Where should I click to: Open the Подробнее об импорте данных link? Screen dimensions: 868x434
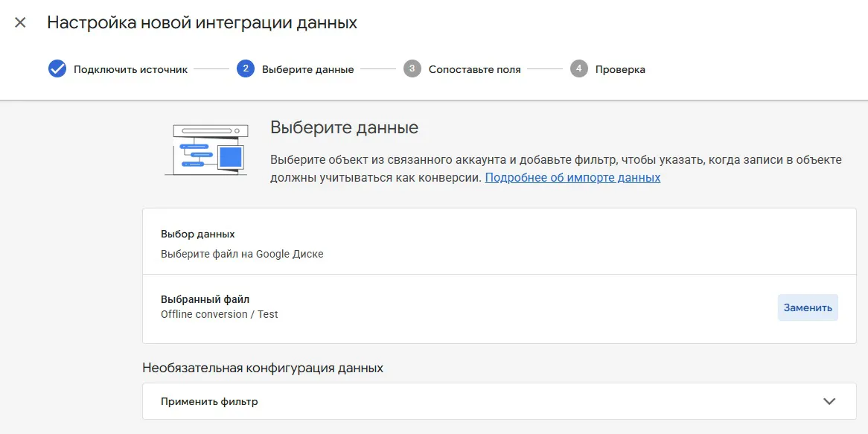point(572,178)
